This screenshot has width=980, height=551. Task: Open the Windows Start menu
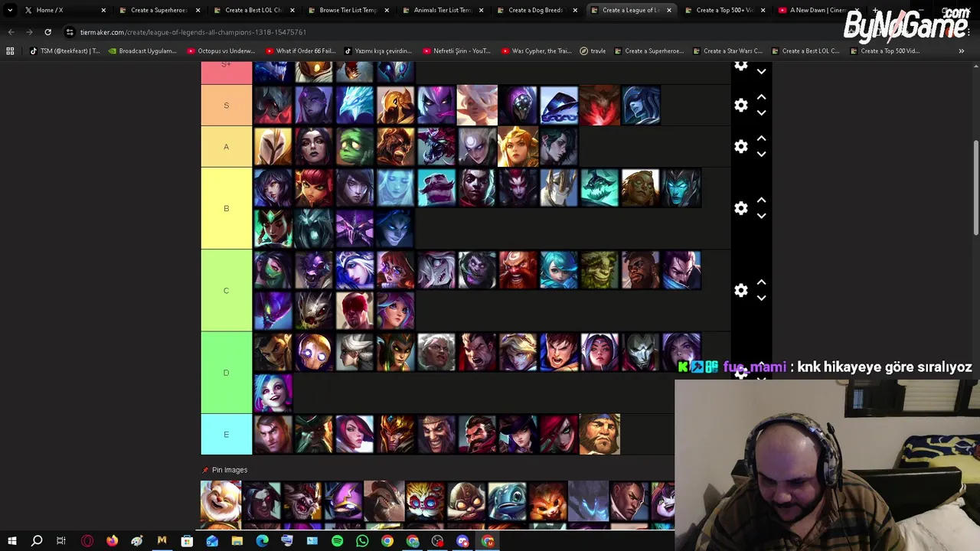[12, 542]
